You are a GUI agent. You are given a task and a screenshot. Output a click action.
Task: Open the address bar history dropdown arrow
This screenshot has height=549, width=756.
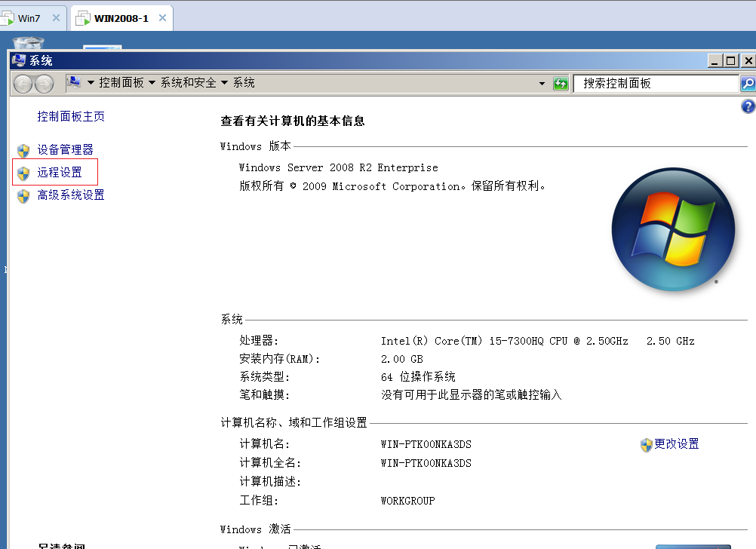[x=542, y=84]
